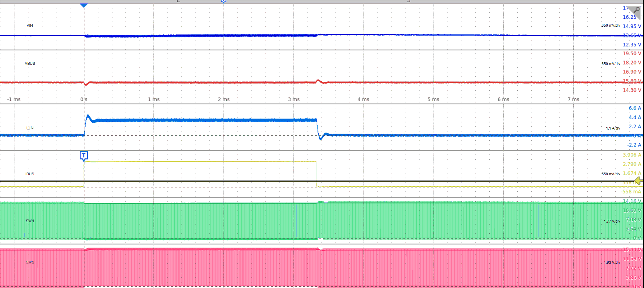This screenshot has width=644, height=288.
Task: Select the IBUS channel label
Action: [x=30, y=174]
